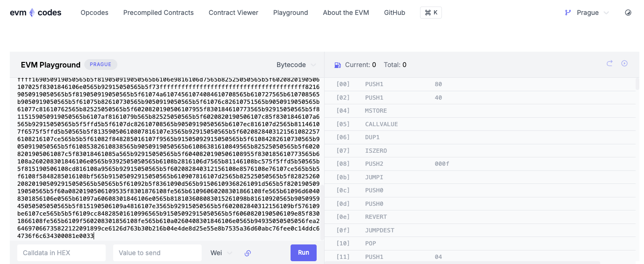Viewport: 644px width, 264px height.
Task: Open the Wei unit dropdown
Action: [x=221, y=253]
